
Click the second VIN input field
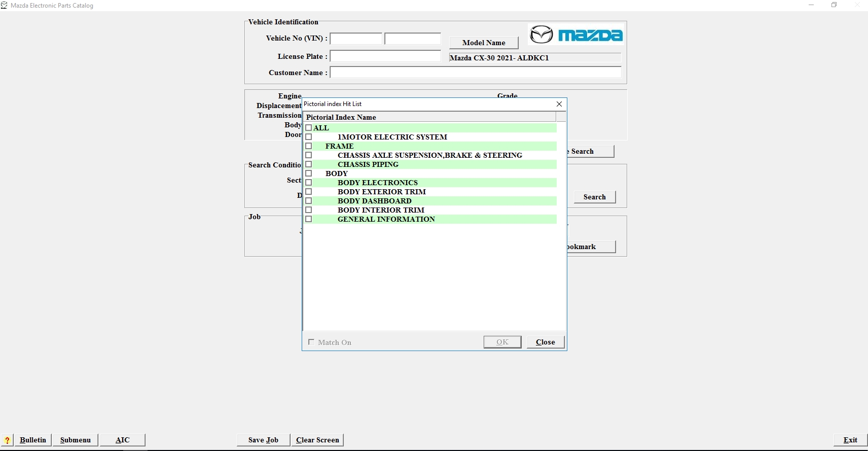pos(413,39)
